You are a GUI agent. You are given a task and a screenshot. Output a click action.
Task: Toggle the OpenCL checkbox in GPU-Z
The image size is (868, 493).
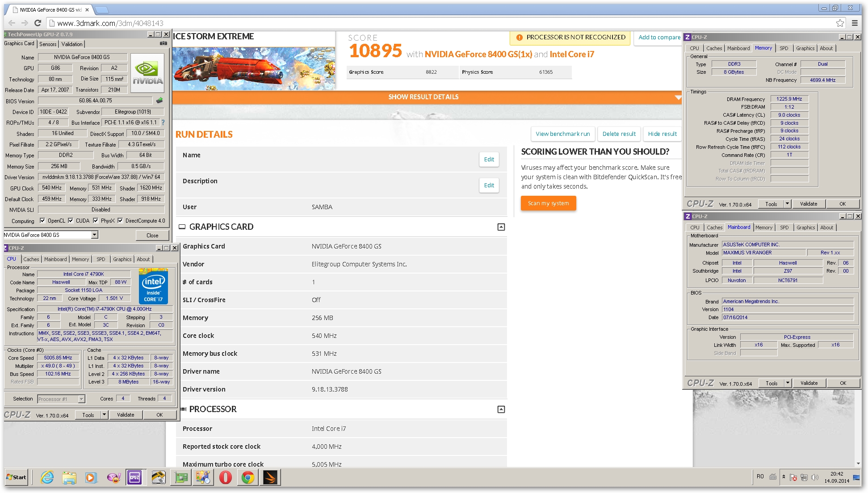42,220
